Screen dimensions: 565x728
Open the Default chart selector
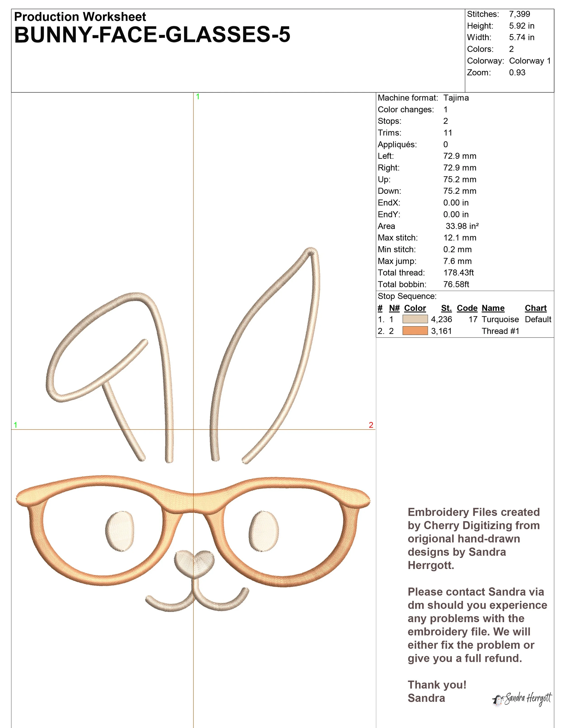coord(538,319)
